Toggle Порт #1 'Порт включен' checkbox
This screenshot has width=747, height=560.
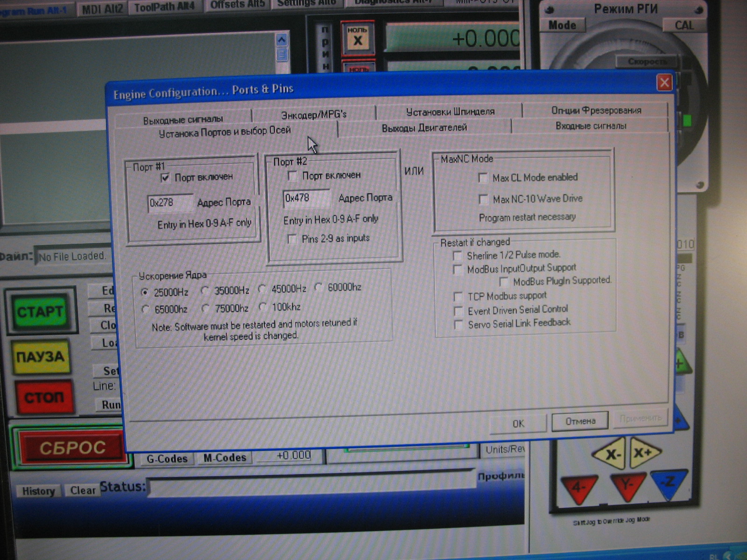tap(165, 178)
